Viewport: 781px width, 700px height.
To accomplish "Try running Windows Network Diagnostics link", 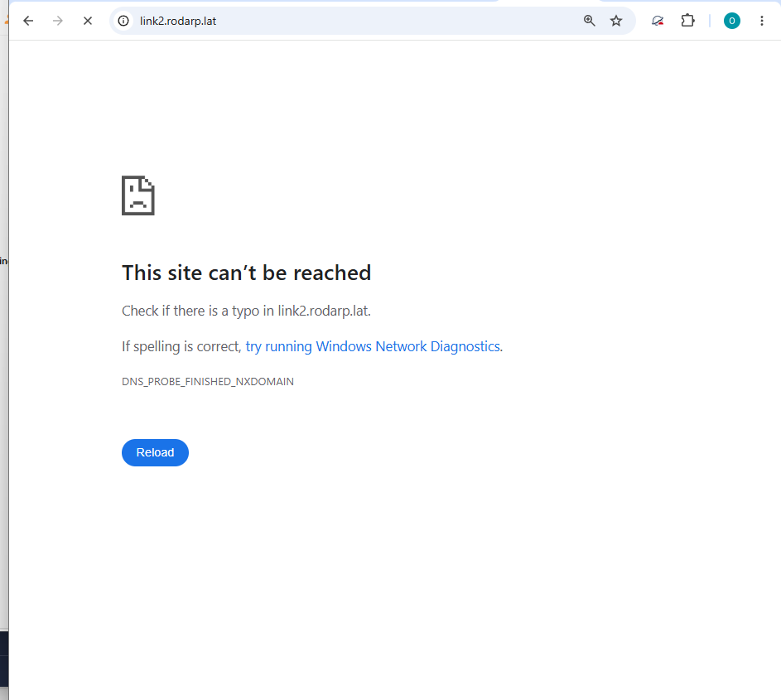I will click(373, 346).
